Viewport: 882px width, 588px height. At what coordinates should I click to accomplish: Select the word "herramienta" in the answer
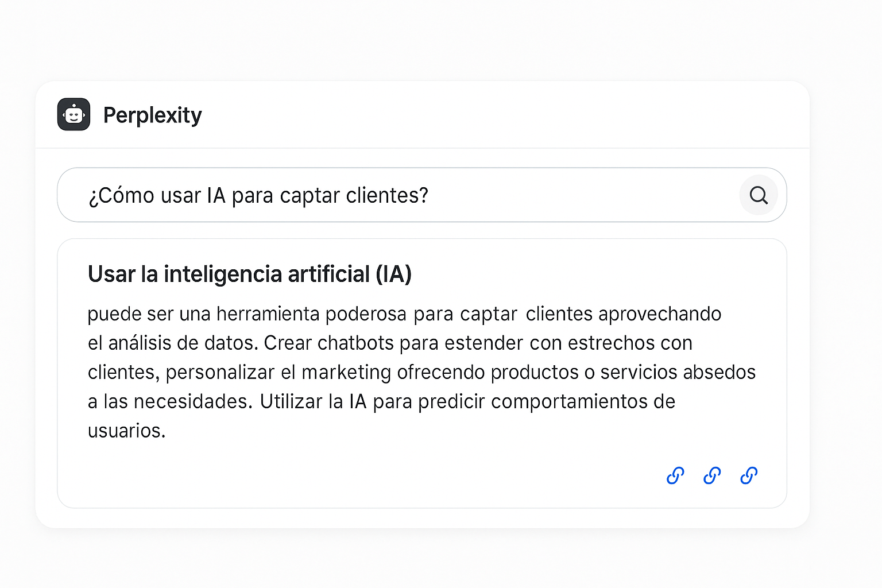(268, 314)
